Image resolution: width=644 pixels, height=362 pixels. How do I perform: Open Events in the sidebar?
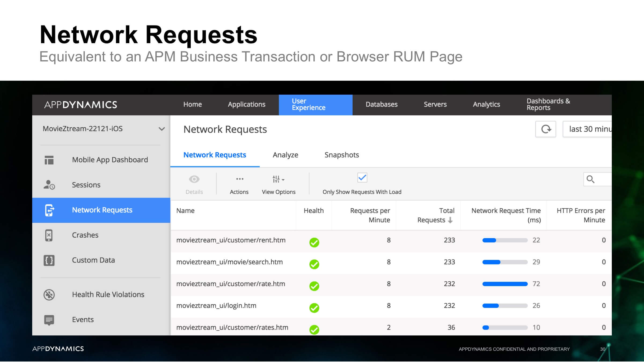pyautogui.click(x=83, y=320)
